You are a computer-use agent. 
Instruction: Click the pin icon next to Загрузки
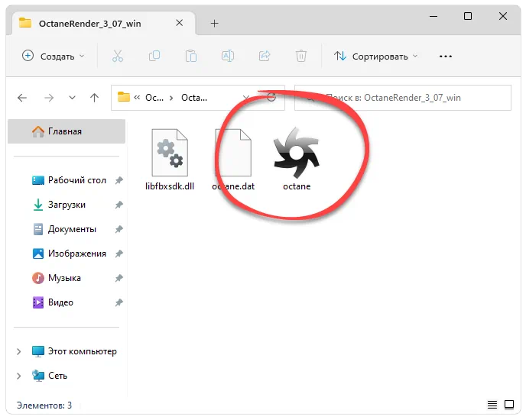click(x=119, y=205)
